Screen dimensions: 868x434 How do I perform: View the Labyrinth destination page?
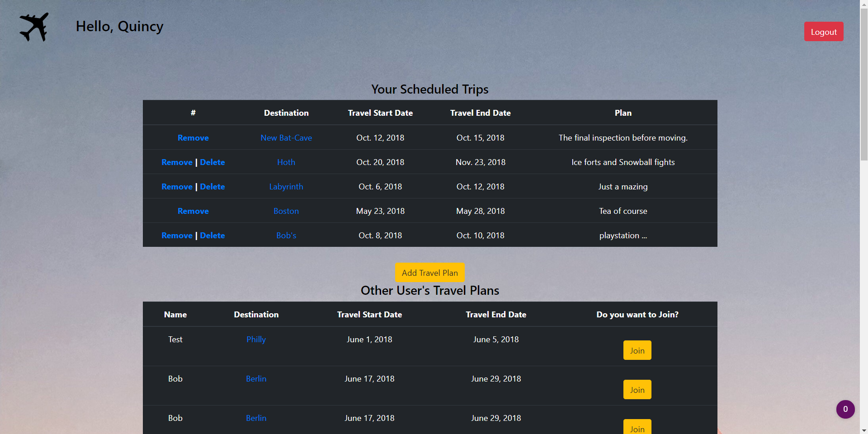286,187
